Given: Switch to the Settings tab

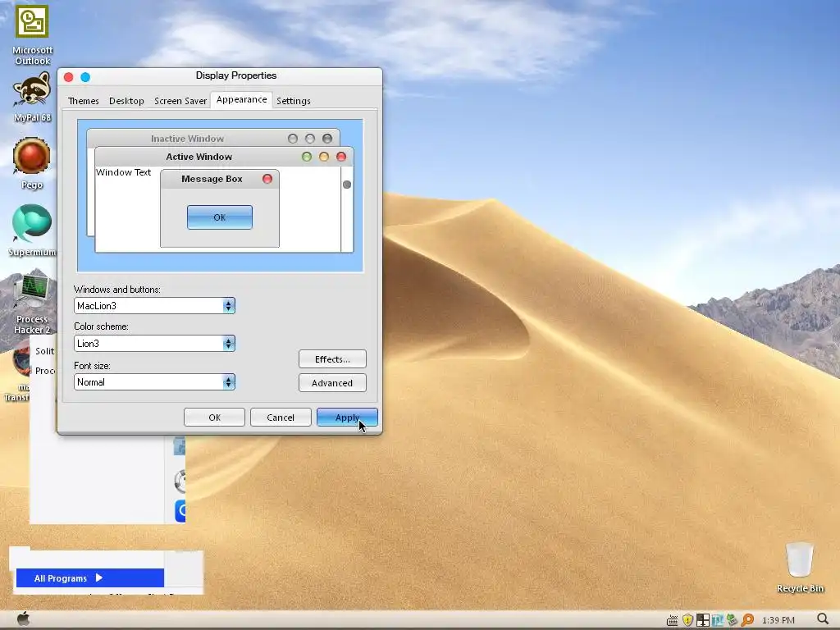Looking at the screenshot, I should pyautogui.click(x=294, y=101).
